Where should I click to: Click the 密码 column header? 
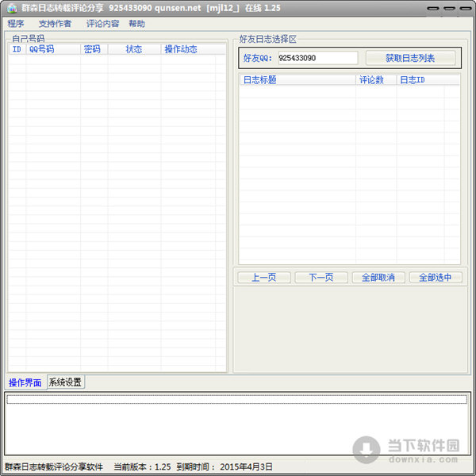(94, 49)
